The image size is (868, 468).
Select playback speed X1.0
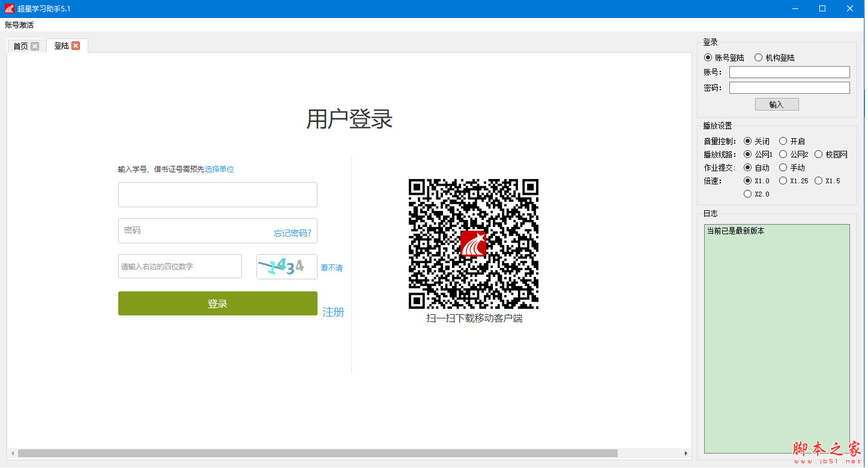756,181
